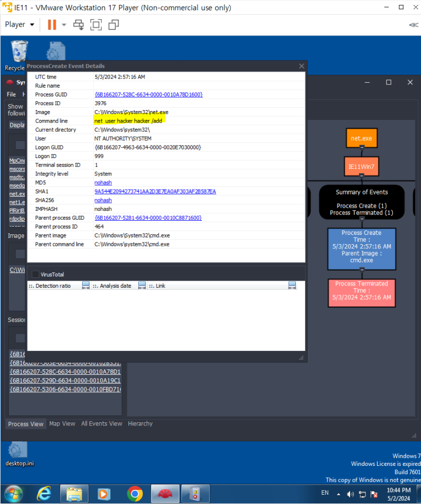421x504 pixels.
Task: Open the Process GUID link ending 0010A78D1600
Action: tap(149, 94)
